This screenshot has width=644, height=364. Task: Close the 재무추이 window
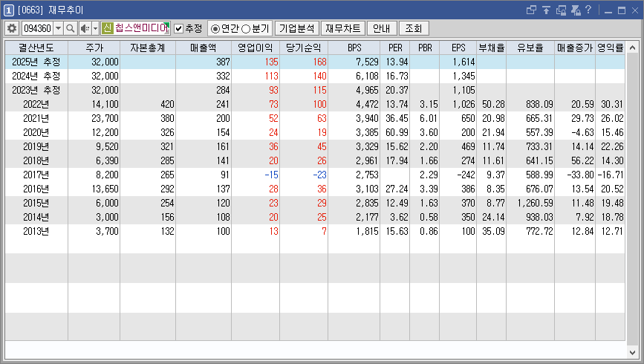tap(635, 10)
